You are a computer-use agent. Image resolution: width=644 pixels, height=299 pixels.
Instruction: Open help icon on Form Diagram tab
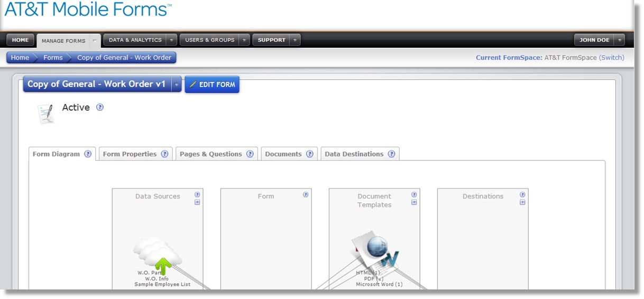88,154
